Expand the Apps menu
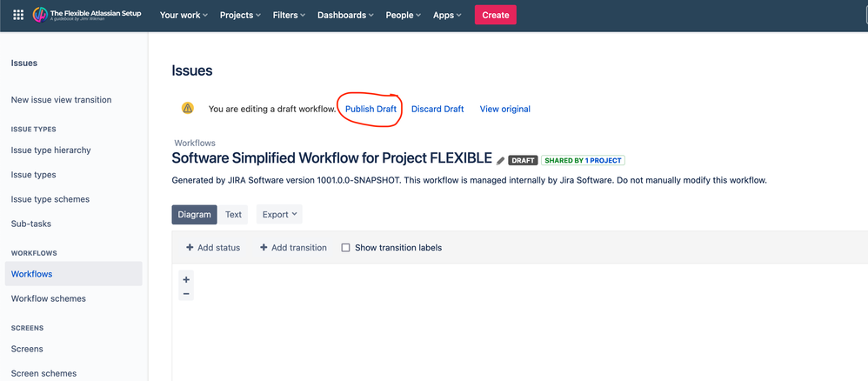 pyautogui.click(x=447, y=15)
